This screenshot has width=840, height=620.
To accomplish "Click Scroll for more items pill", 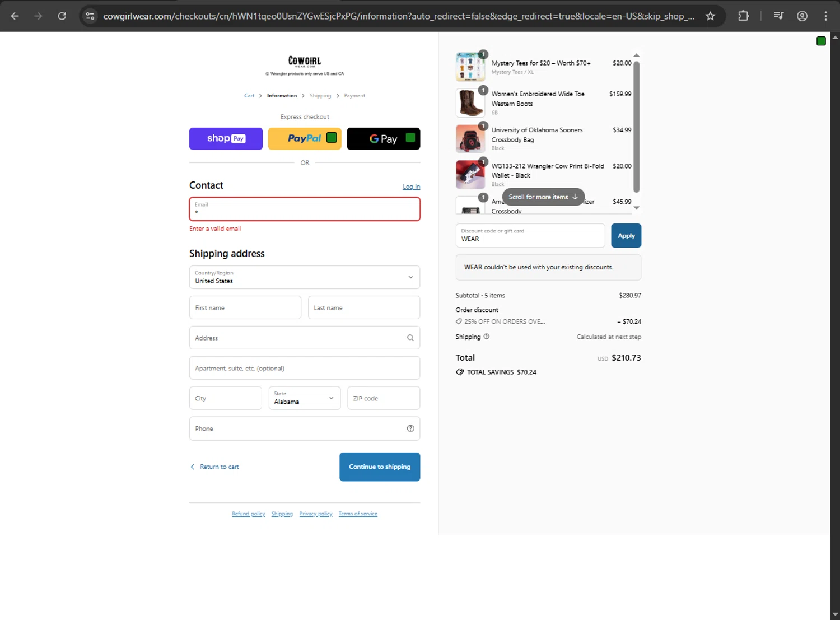I will tap(543, 197).
